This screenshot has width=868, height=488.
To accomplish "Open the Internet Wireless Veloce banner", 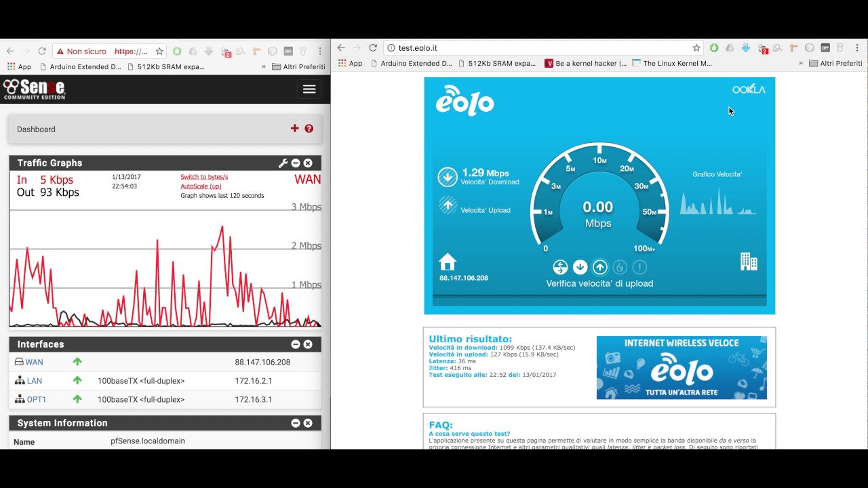I will (682, 368).
